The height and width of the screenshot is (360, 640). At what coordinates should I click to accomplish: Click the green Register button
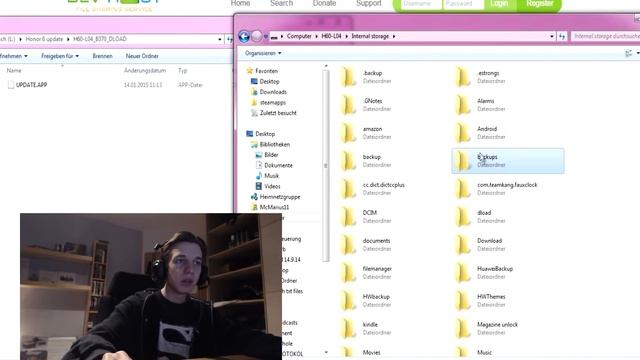(540, 4)
